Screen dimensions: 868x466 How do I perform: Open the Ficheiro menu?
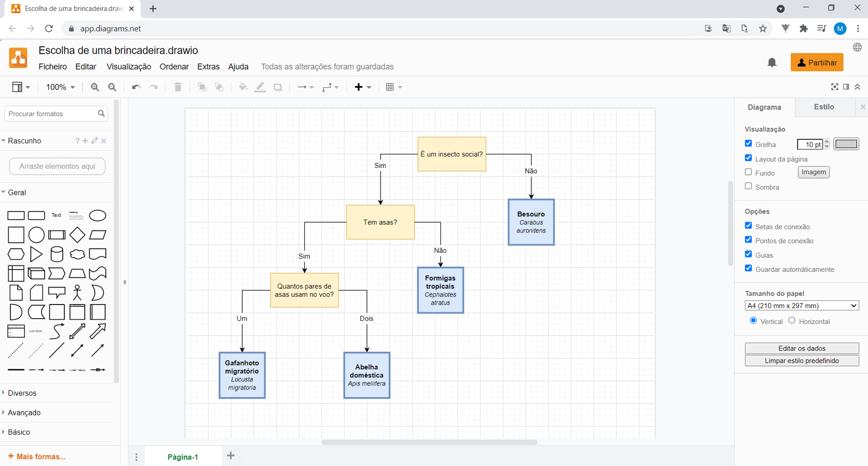(52, 67)
